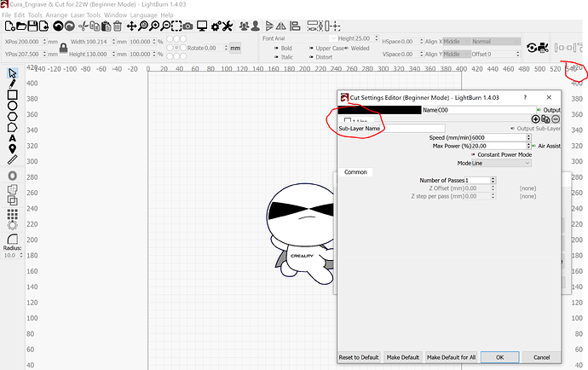
Task: Select the Rectangle tool
Action: [x=13, y=95]
